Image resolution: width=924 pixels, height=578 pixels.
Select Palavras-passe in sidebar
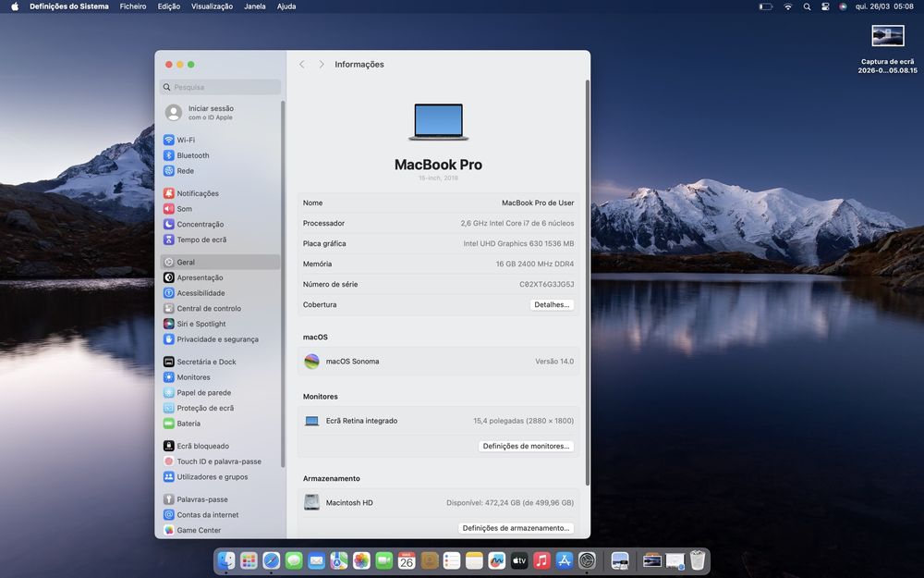click(220, 499)
